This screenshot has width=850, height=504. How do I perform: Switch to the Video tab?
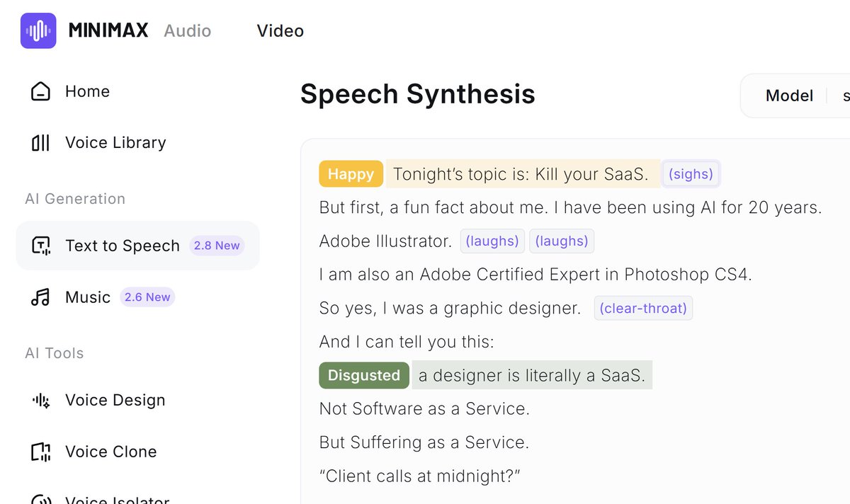click(x=280, y=30)
